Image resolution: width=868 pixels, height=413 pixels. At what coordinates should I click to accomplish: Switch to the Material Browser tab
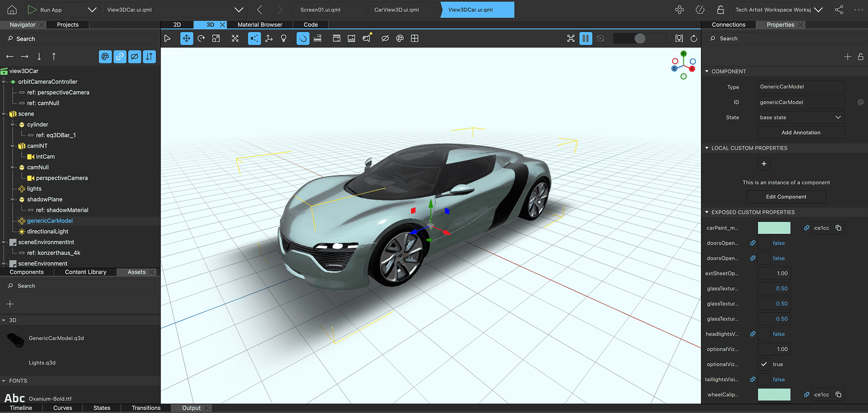pyautogui.click(x=260, y=24)
